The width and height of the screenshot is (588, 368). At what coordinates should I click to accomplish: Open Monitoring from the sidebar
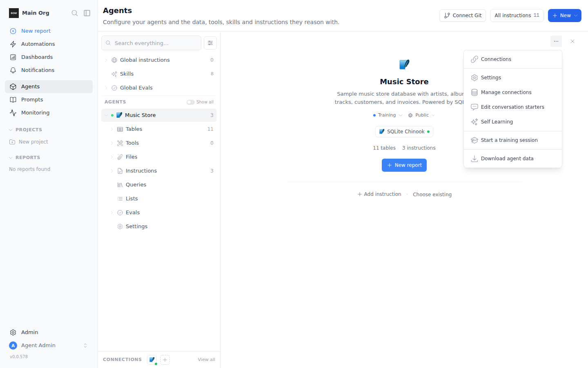click(49, 113)
